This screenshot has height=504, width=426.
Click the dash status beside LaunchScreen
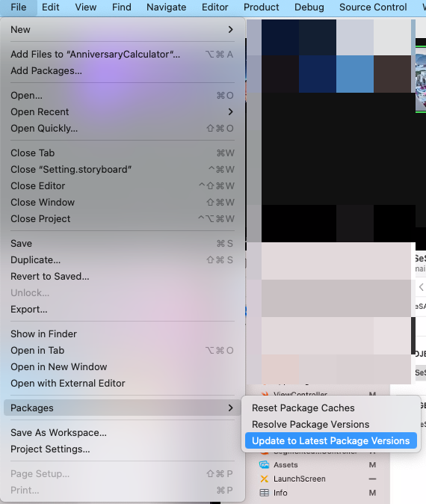pyautogui.click(x=372, y=479)
